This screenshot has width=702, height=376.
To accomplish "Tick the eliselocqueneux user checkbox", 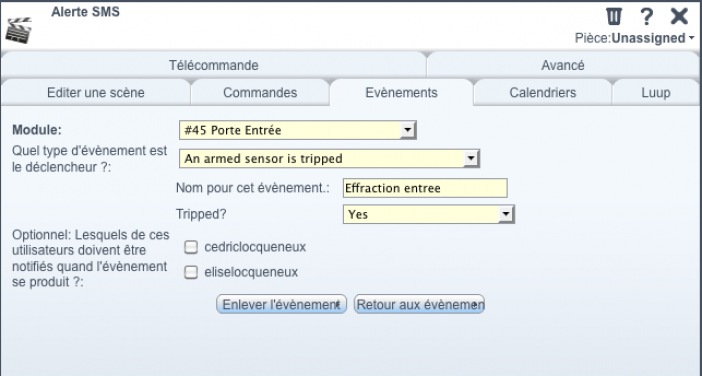I will tap(191, 272).
